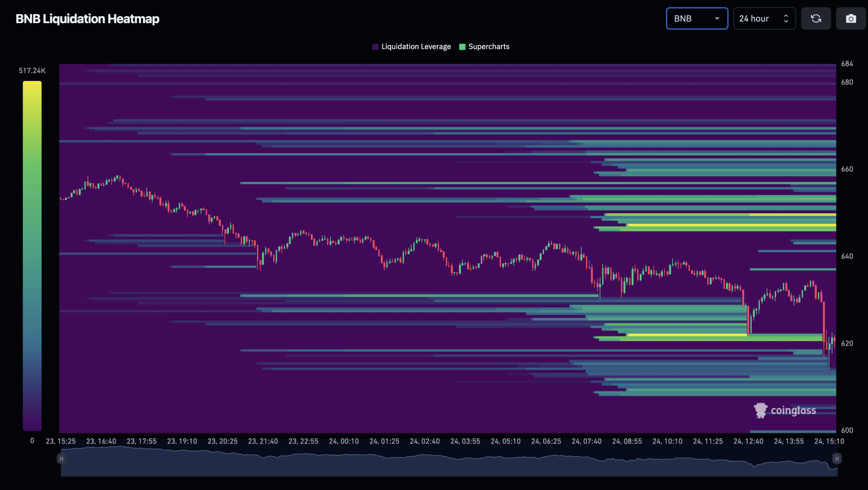Click the refresh chart icon
The image size is (868, 490).
click(x=816, y=19)
